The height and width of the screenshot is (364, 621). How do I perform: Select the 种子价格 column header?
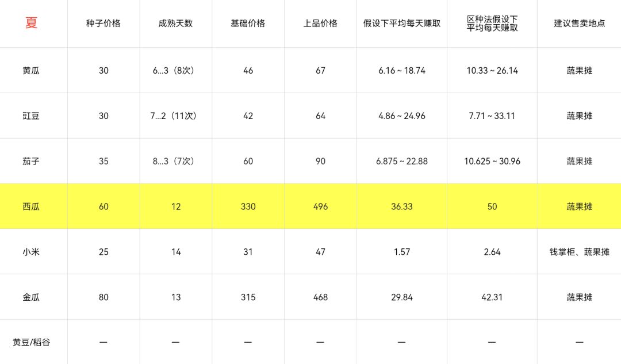tap(103, 24)
